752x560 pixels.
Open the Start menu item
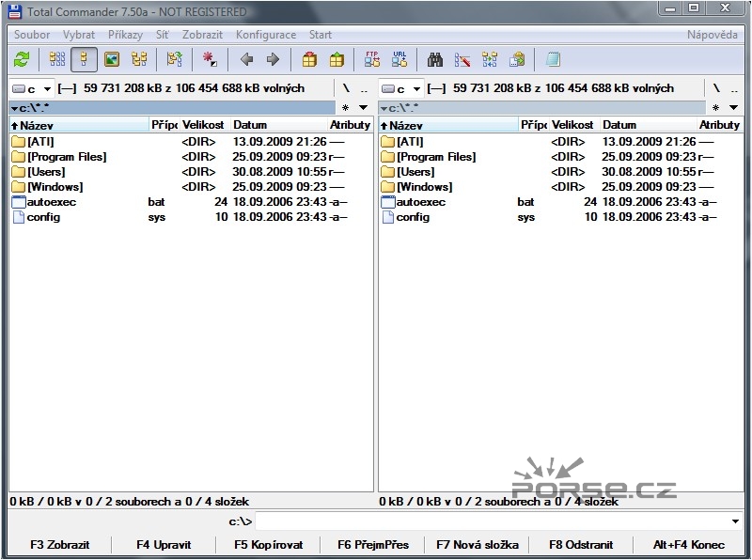click(x=321, y=35)
